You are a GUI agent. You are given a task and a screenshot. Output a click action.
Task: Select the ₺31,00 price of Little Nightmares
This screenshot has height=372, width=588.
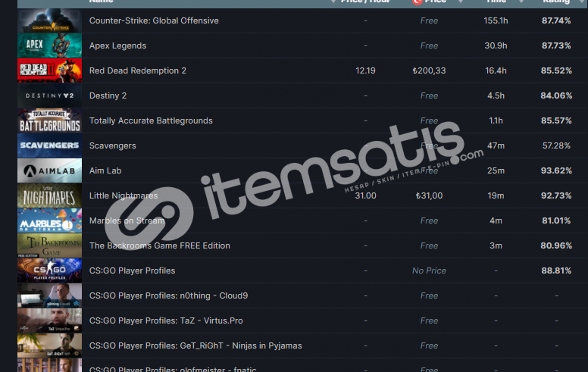(x=429, y=195)
